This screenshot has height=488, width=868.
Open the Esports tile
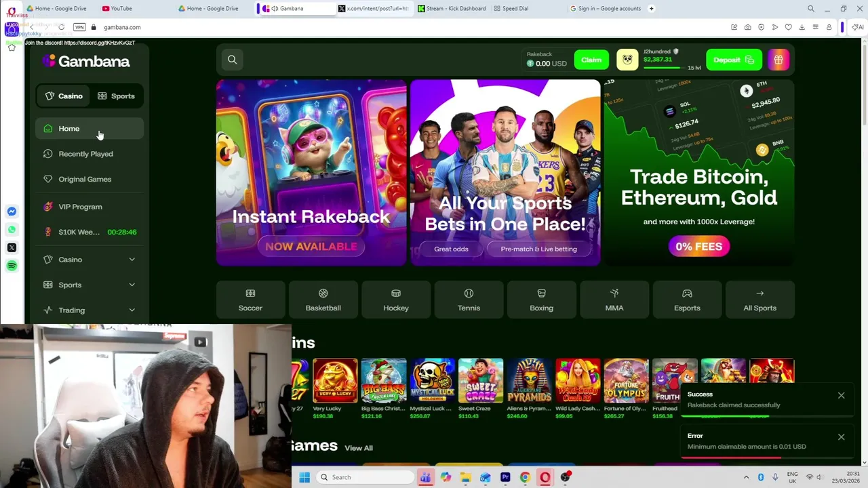click(687, 300)
